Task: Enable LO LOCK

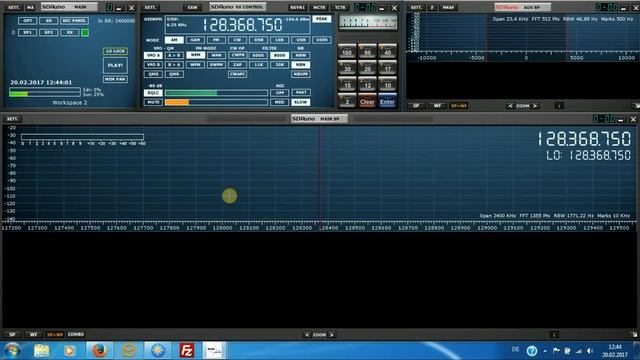Action: pos(115,51)
